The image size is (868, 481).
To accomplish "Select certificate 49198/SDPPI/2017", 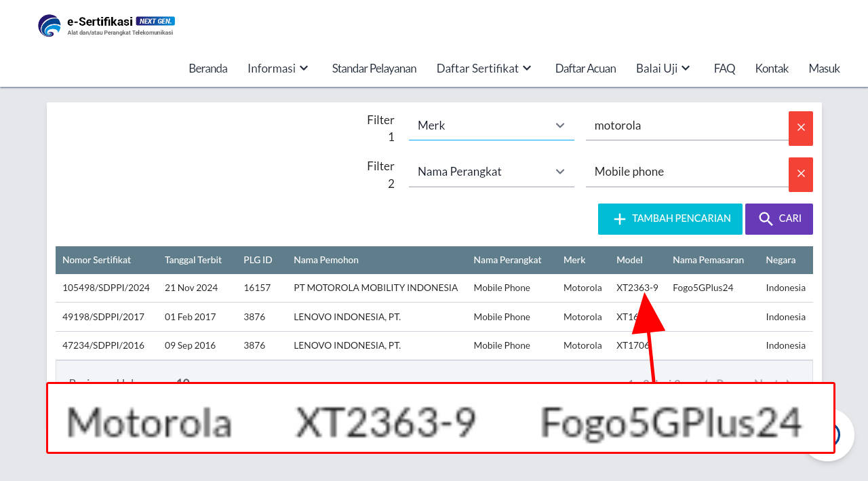I will [103, 317].
